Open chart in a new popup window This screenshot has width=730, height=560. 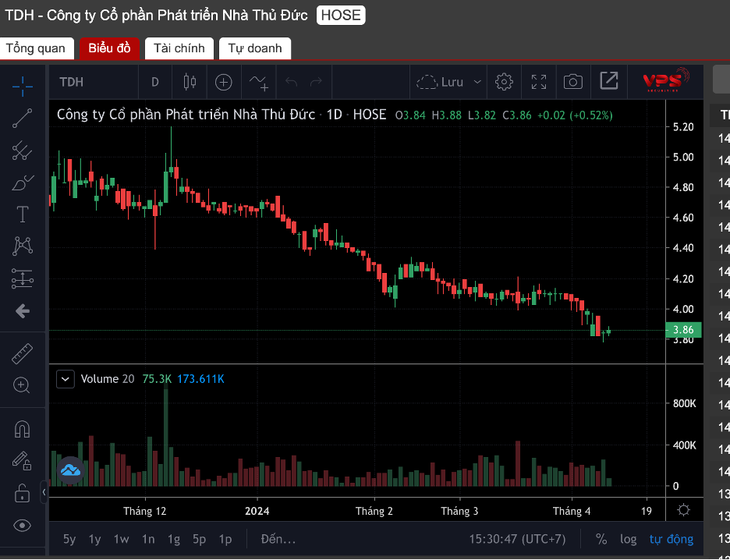pyautogui.click(x=609, y=81)
